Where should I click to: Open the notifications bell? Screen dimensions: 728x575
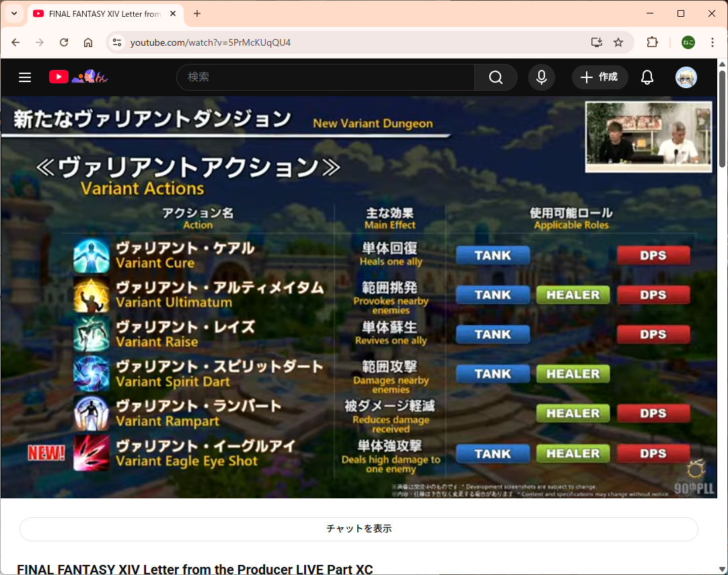click(647, 77)
